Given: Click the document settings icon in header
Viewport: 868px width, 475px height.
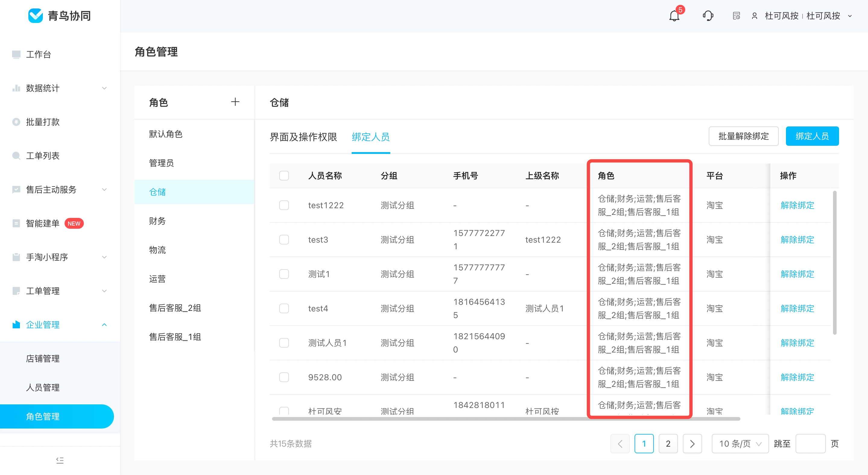Looking at the screenshot, I should click(736, 16).
